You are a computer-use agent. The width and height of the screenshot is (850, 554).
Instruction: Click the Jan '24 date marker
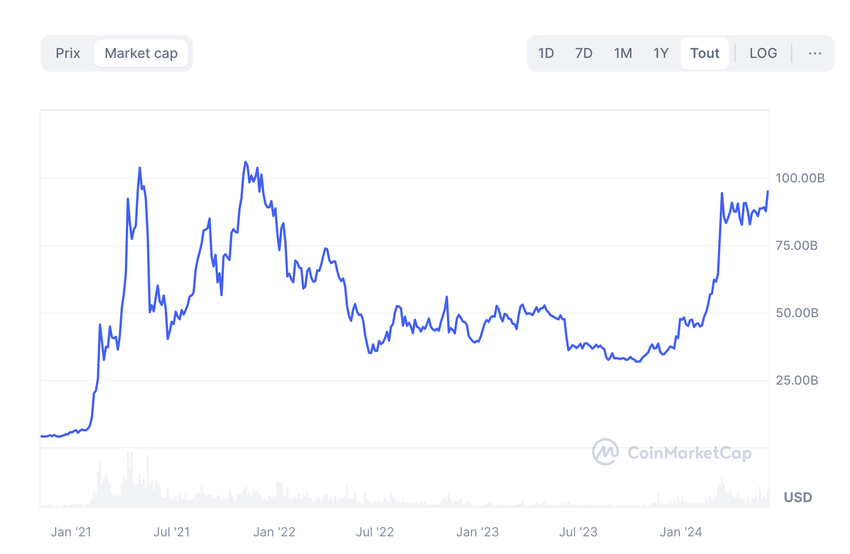click(680, 532)
